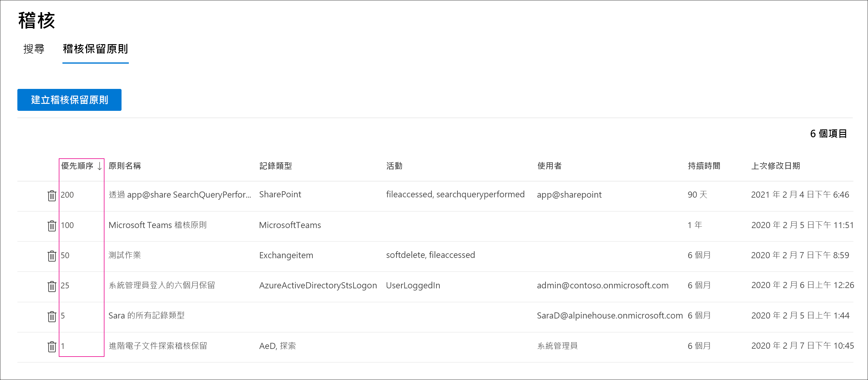
Task: Delete the 進階電子文件探索稽核保留 policy
Action: pos(51,346)
